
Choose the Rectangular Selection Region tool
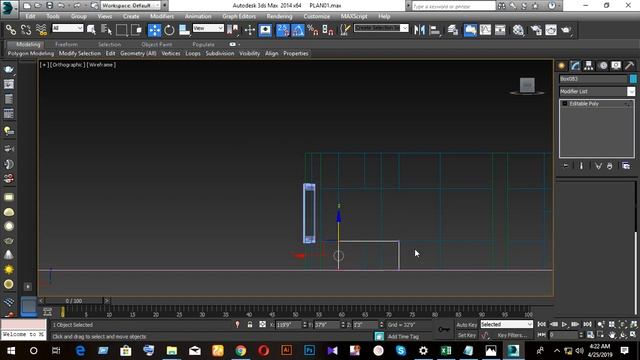(x=122, y=30)
